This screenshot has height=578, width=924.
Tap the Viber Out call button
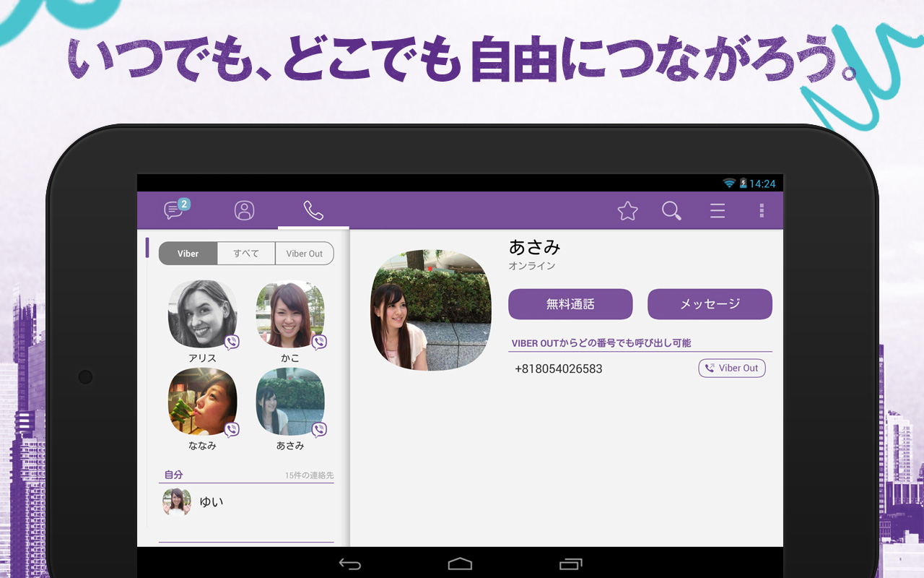(x=732, y=368)
